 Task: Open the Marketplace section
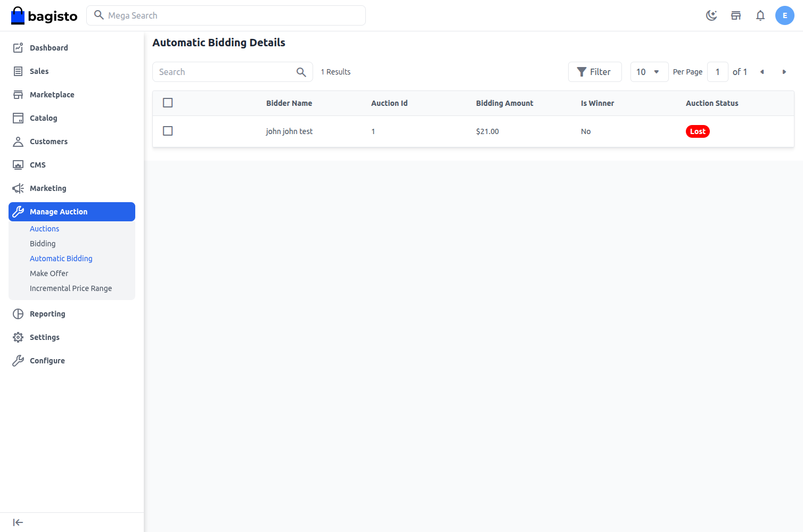(x=52, y=94)
